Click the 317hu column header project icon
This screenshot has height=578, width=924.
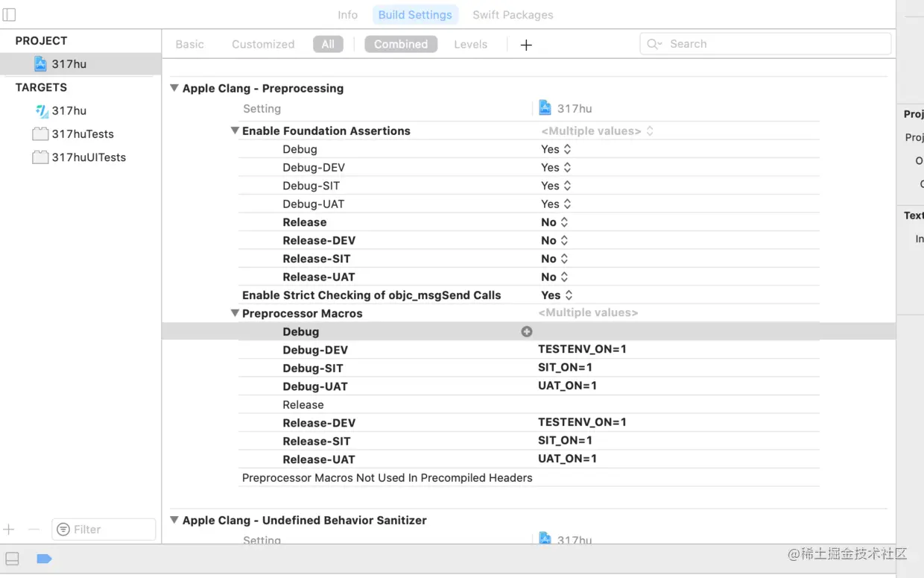(545, 108)
